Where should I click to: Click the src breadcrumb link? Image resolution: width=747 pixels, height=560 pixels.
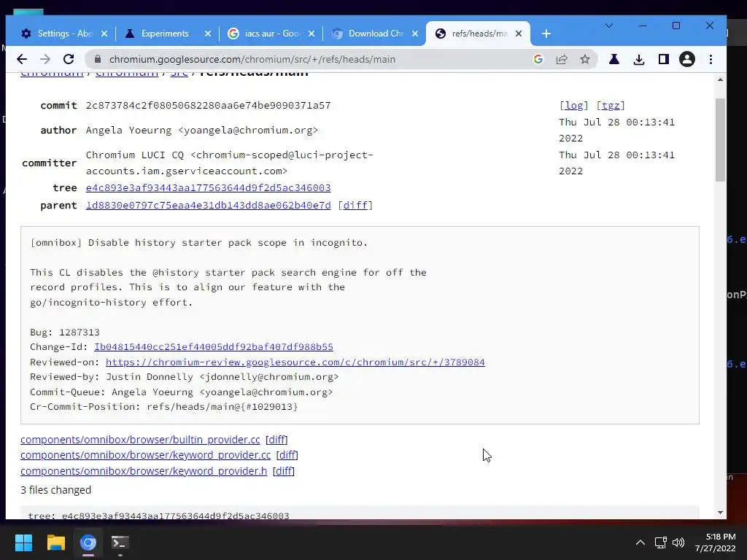click(179, 74)
